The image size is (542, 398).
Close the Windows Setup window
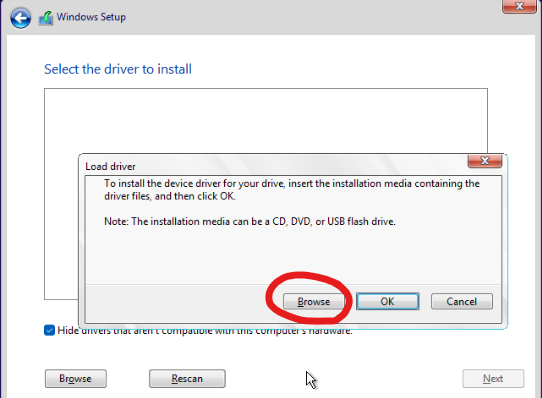(x=519, y=6)
